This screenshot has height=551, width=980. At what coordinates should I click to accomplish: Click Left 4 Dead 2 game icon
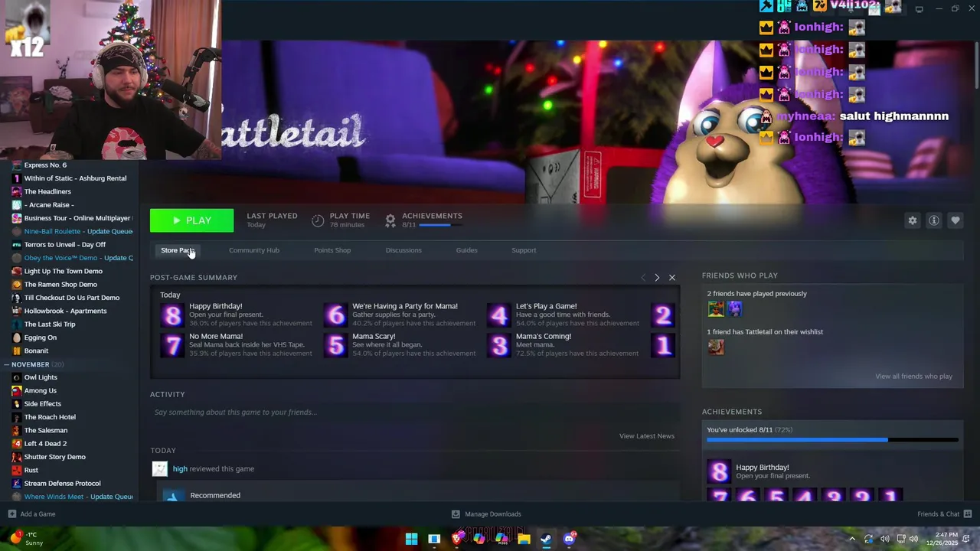point(17,444)
